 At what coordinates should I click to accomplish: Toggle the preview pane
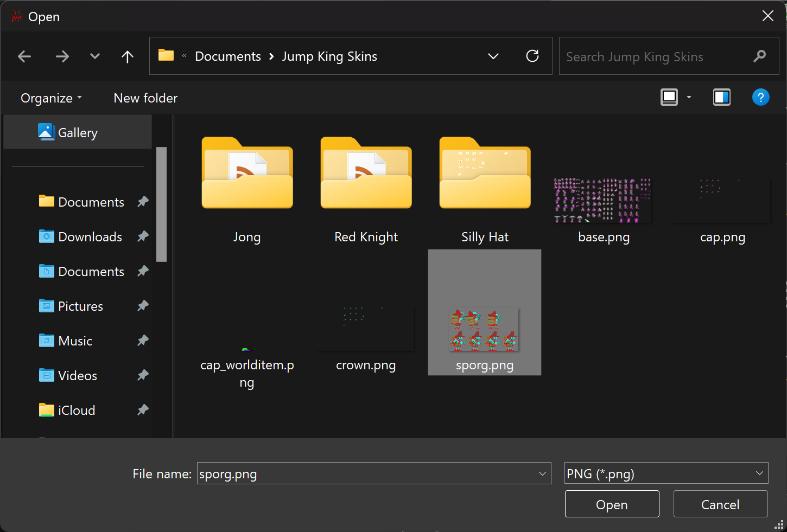click(721, 97)
